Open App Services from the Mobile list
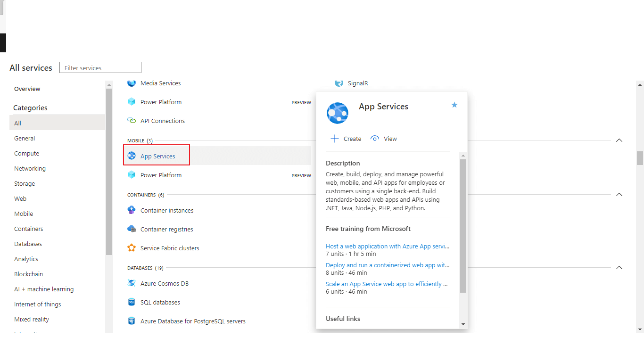This screenshot has height=362, width=644. coord(157,156)
